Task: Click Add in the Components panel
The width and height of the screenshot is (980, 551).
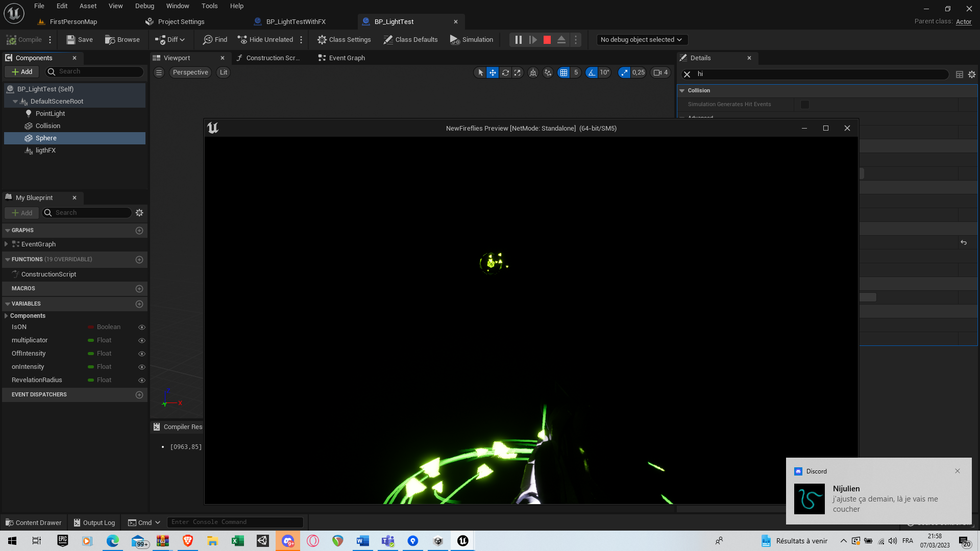Action: click(22, 72)
